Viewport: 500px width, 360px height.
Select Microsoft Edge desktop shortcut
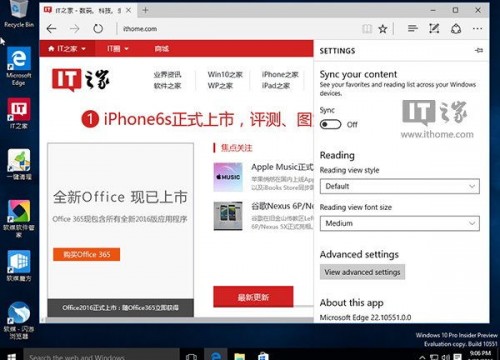(x=19, y=66)
